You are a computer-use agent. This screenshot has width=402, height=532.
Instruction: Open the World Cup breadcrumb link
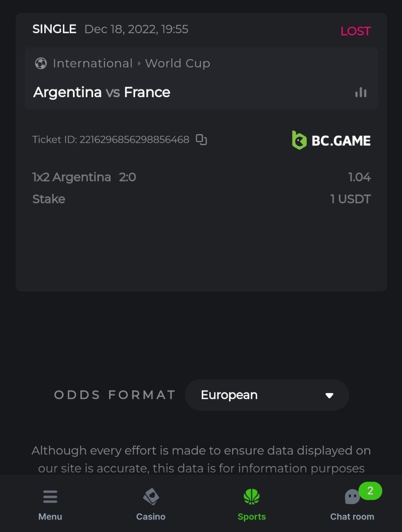click(177, 63)
